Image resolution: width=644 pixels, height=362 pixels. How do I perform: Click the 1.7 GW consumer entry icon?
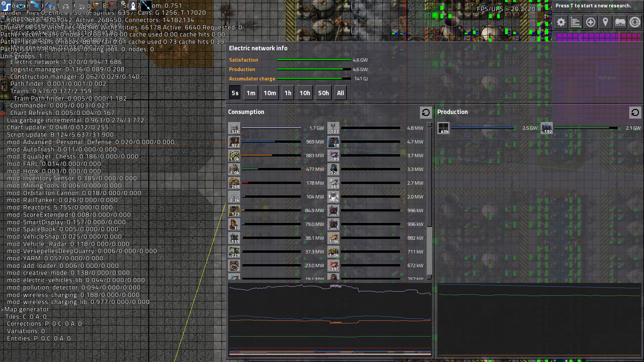234,128
